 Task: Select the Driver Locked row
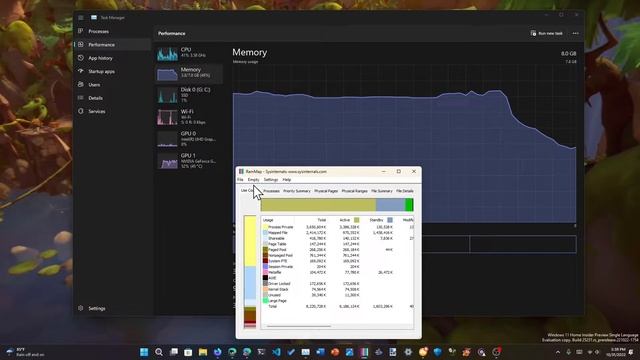click(x=338, y=284)
